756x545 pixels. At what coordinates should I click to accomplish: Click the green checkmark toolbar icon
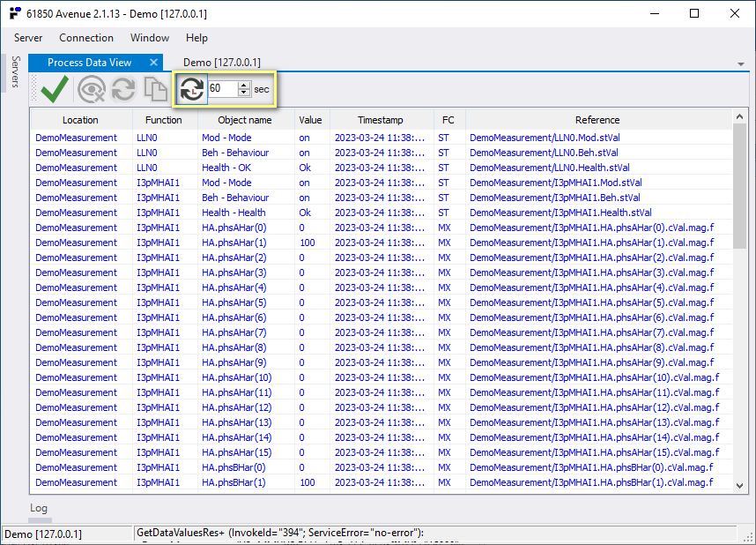(55, 89)
